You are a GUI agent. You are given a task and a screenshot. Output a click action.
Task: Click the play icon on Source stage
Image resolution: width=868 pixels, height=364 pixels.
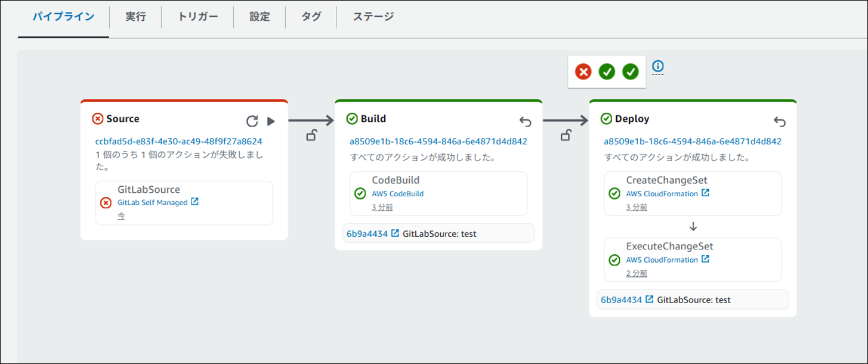[271, 122]
